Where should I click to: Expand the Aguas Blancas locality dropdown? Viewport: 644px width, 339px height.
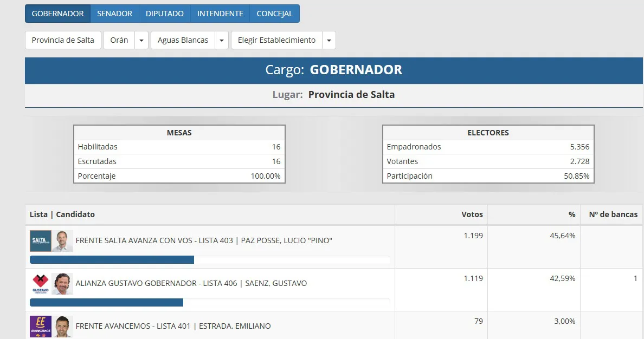[221, 40]
